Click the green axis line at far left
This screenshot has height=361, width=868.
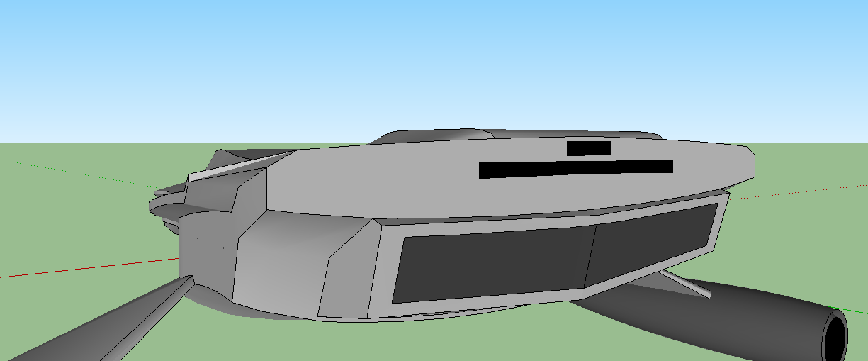43,167
